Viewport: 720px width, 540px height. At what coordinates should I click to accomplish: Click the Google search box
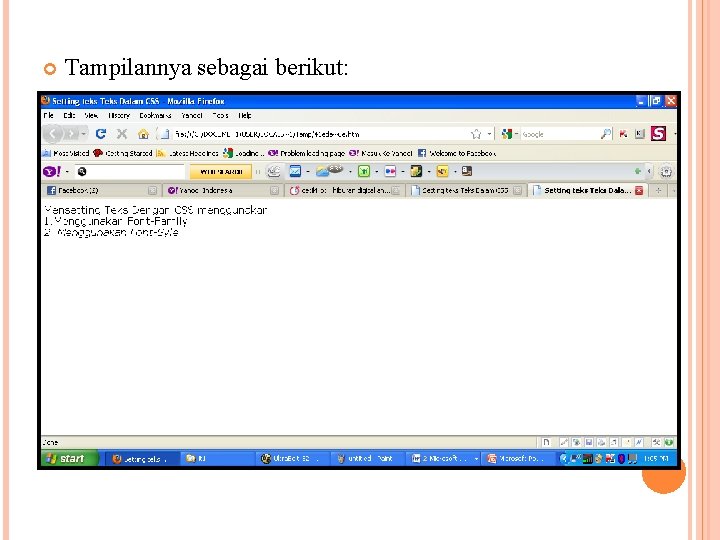559,134
